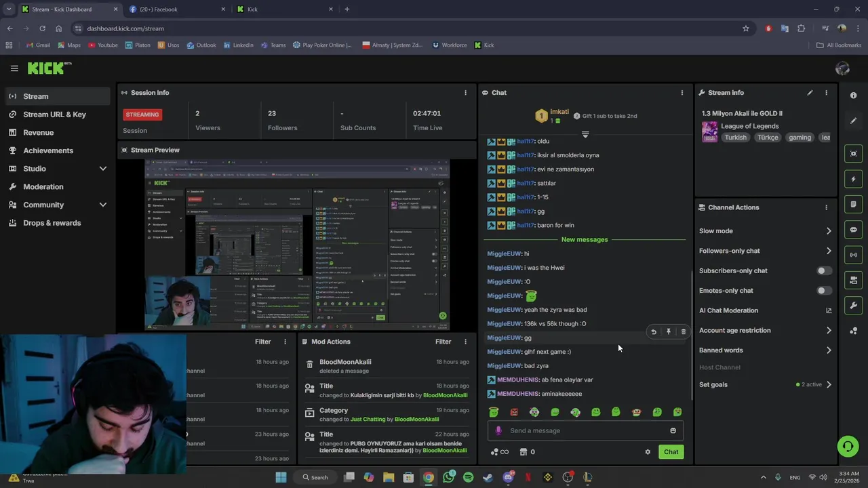Open Channel Actions three-dot menu
This screenshot has height=488, width=868.
[826, 207]
